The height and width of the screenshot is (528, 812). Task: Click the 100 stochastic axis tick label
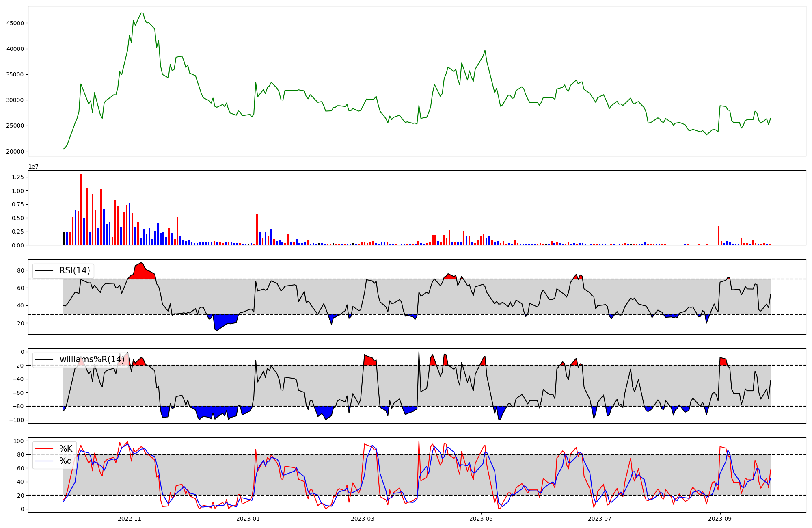click(19, 441)
